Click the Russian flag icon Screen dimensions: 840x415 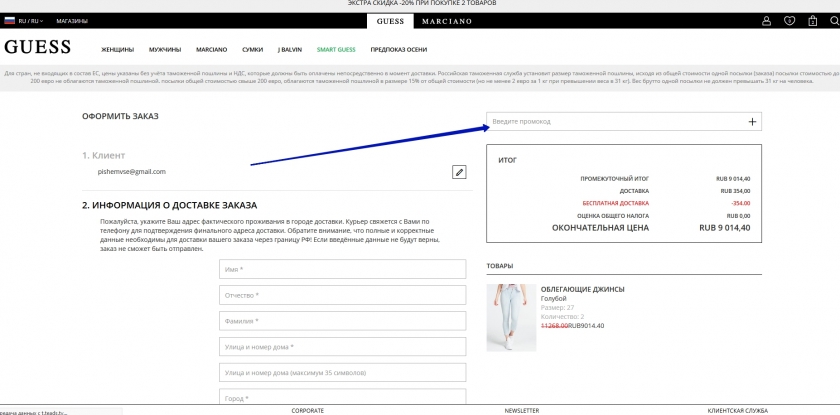click(9, 20)
